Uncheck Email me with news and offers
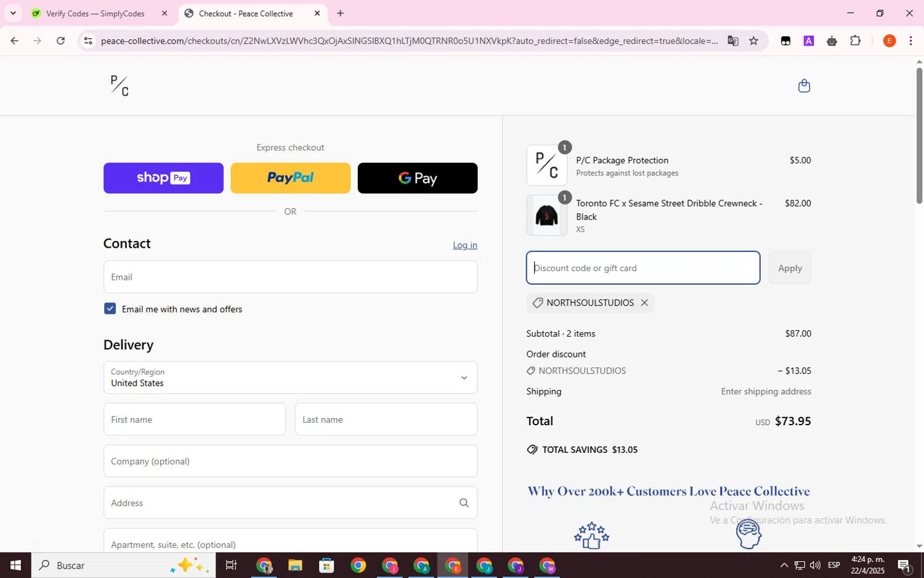The height and width of the screenshot is (578, 924). (110, 309)
